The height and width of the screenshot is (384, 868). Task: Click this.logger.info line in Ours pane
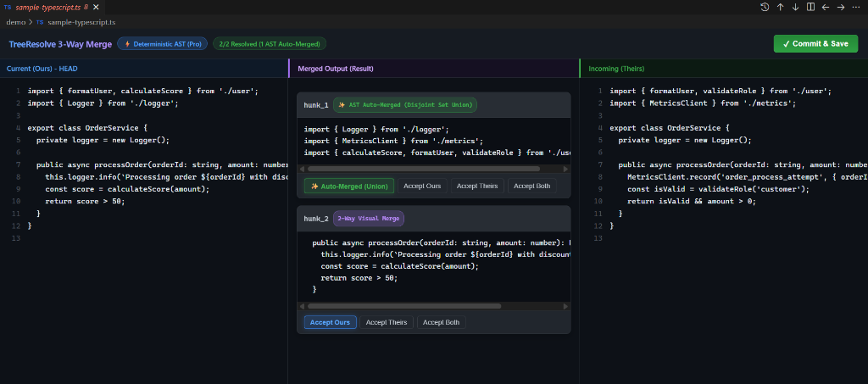point(166,176)
